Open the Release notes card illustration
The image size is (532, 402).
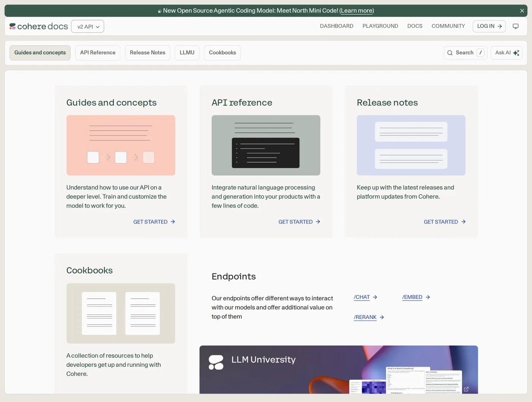(x=411, y=145)
